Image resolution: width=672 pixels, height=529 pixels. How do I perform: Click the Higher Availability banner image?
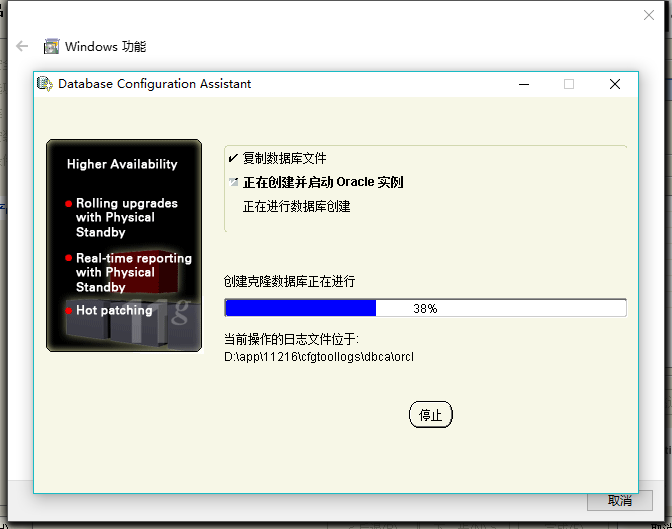click(x=124, y=245)
